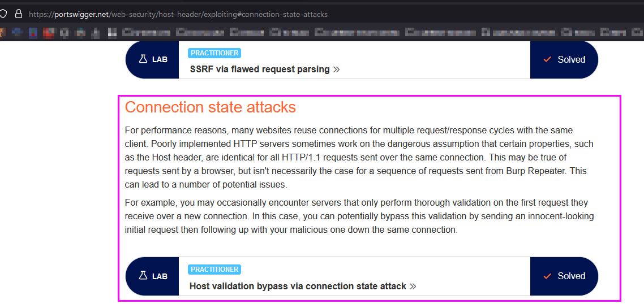The height and width of the screenshot is (304, 644).
Task: Open Host validation bypass via connection state attack
Action: 298,286
